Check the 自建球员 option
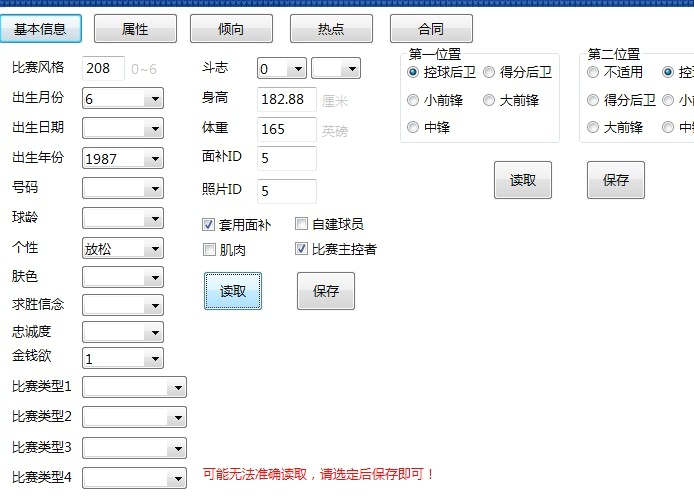The width and height of the screenshot is (694, 496). [x=302, y=225]
